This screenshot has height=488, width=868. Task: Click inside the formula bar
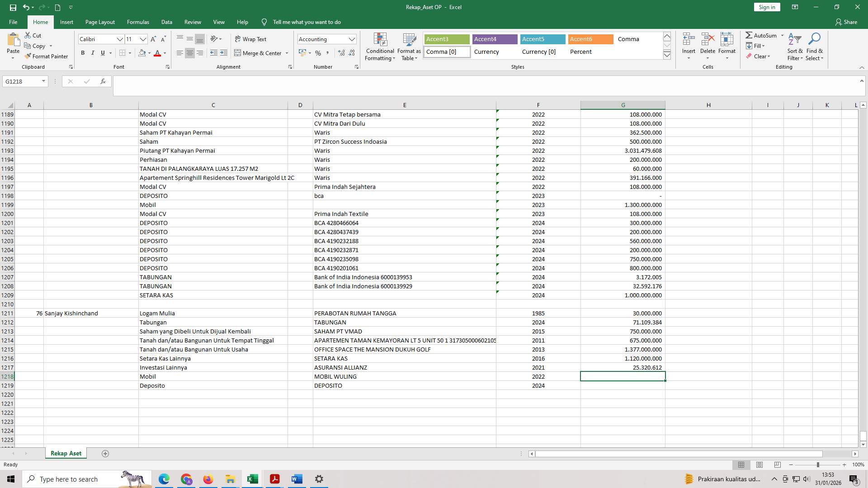[x=316, y=81]
